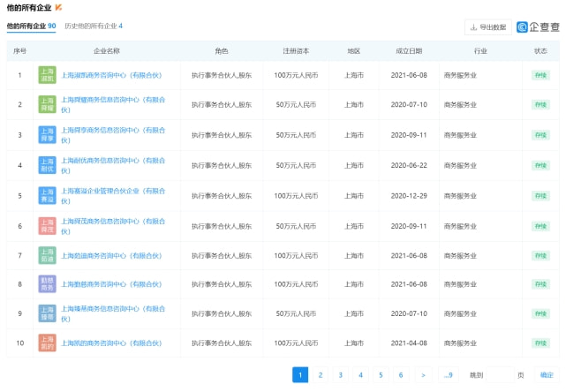Screen dimensions: 566x392
Task: Click the purple 勤慈商务 logo tile
Action: (x=48, y=284)
